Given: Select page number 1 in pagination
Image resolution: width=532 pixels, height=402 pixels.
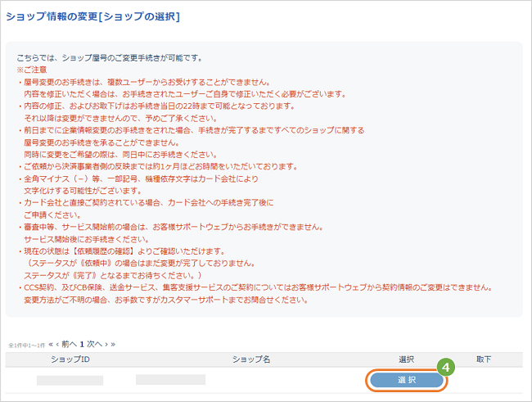Looking at the screenshot, I should (82, 345).
